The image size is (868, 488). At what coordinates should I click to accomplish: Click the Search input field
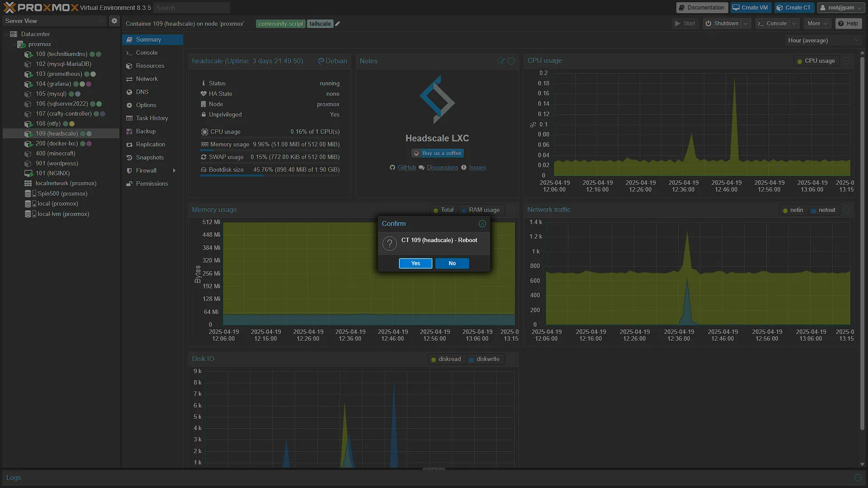192,8
